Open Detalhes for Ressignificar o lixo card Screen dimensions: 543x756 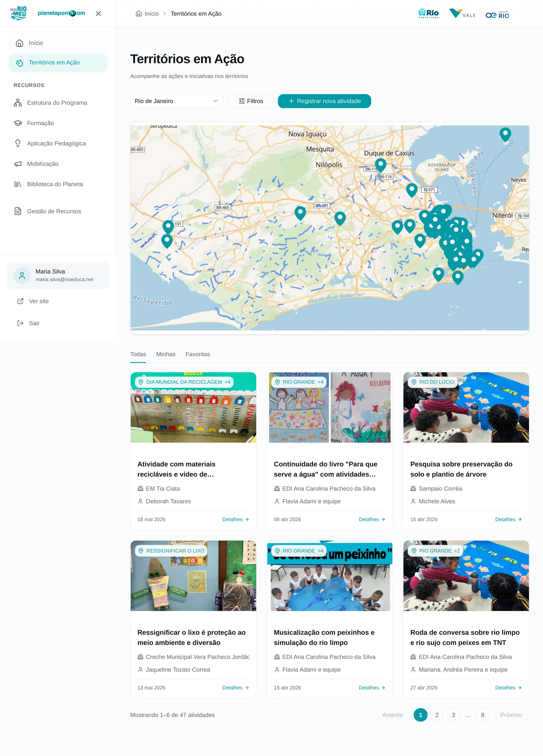[x=235, y=688]
